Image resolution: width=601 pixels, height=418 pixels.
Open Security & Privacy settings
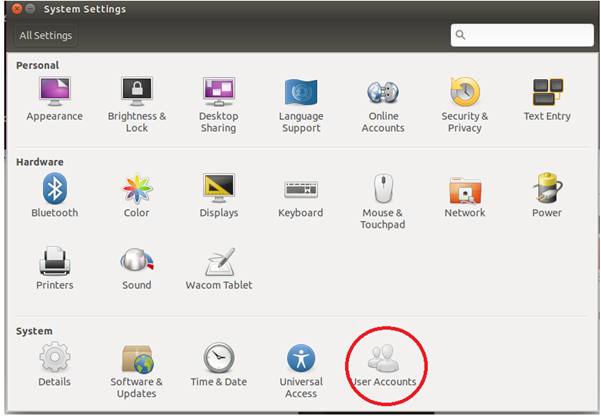(465, 104)
